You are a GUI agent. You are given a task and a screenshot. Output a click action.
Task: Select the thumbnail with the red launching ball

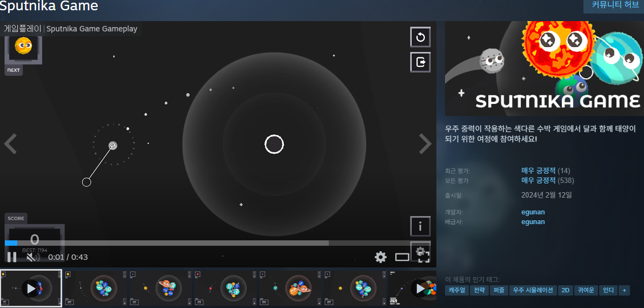226,289
